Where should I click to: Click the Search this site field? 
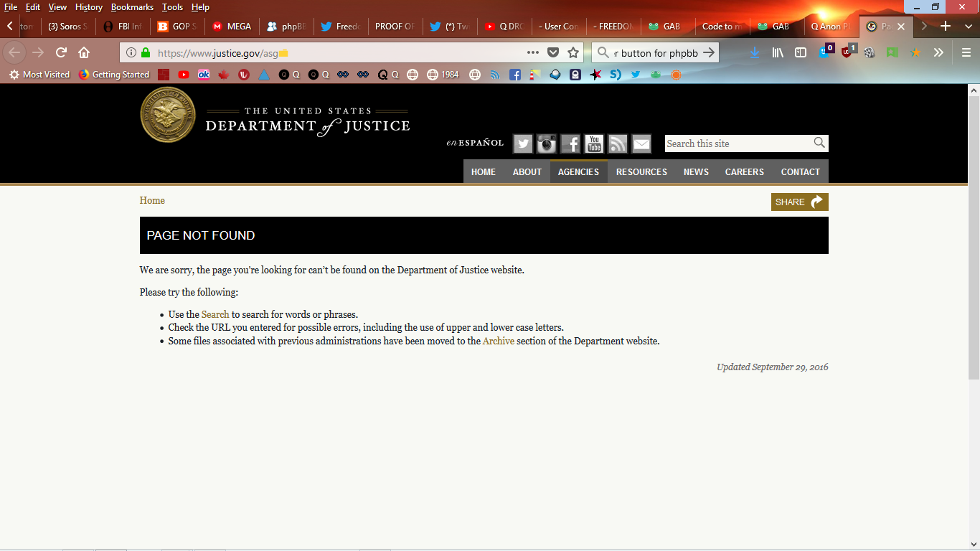738,143
